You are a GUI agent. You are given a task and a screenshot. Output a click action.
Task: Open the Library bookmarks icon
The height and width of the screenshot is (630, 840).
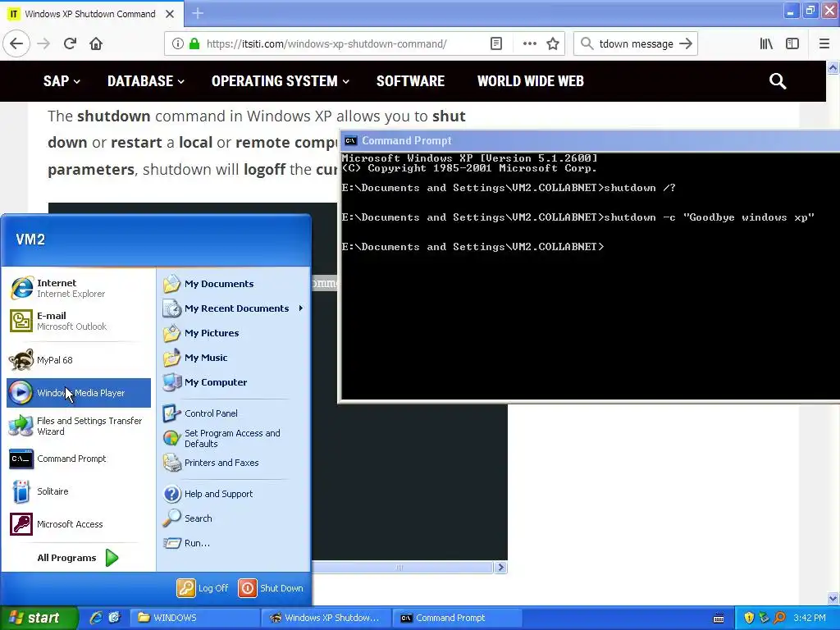pos(766,43)
